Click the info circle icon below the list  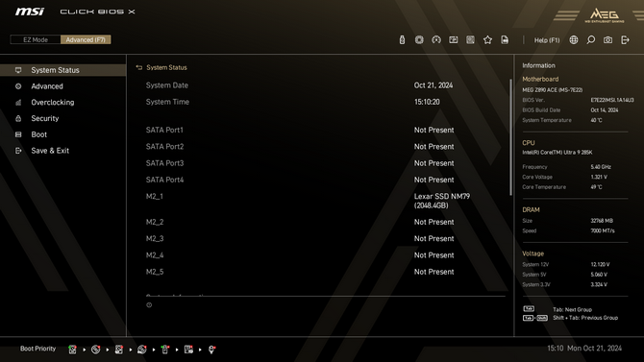(149, 305)
